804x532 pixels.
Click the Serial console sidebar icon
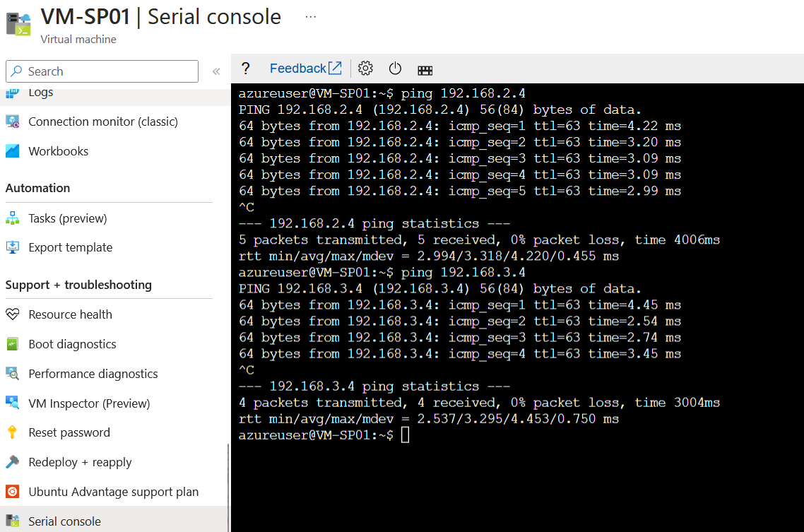pyautogui.click(x=12, y=521)
